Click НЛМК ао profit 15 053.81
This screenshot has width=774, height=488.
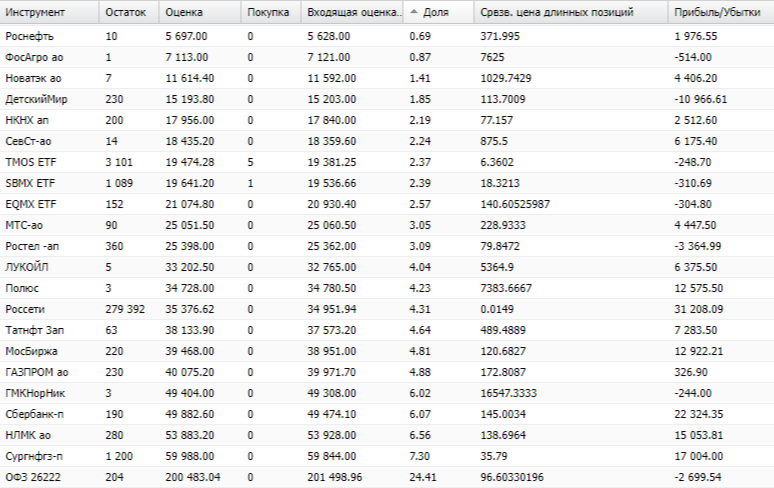tap(698, 435)
